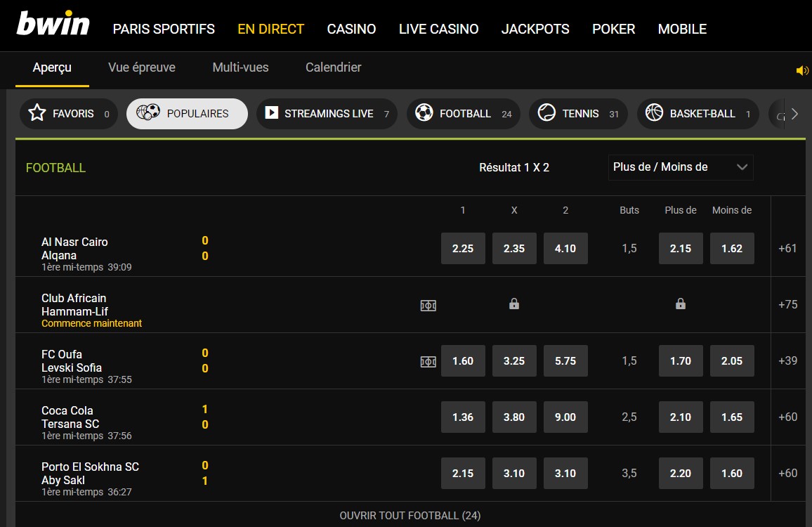Image resolution: width=812 pixels, height=527 pixels.
Task: Switch to the Calendrier tab
Action: pyautogui.click(x=334, y=67)
